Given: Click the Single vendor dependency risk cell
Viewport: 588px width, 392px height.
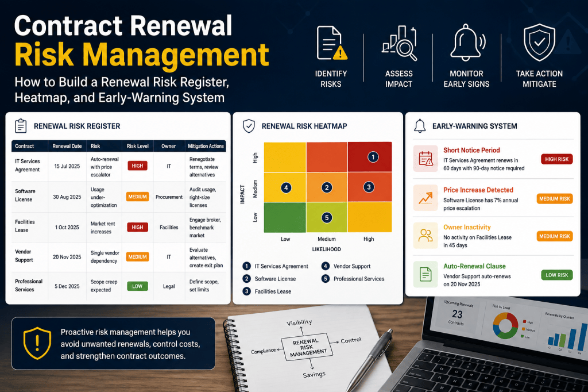Looking at the screenshot, I should (105, 257).
